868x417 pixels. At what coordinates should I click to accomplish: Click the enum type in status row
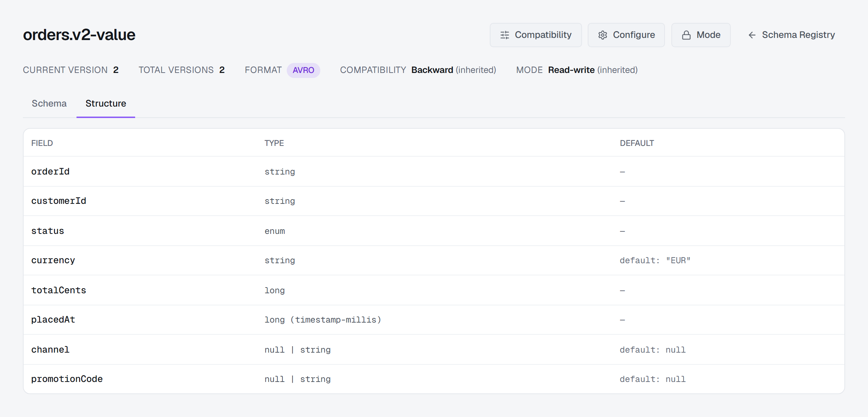[x=275, y=231]
